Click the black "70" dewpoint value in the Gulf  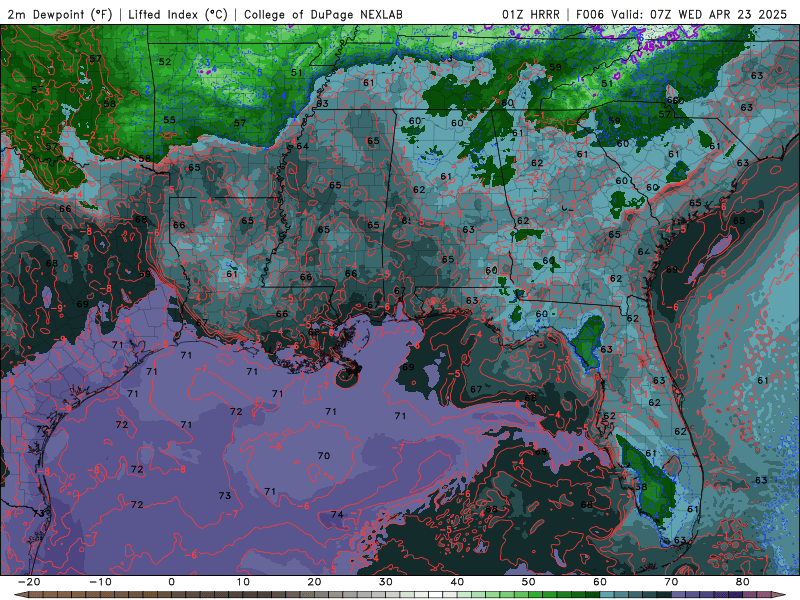323,456
